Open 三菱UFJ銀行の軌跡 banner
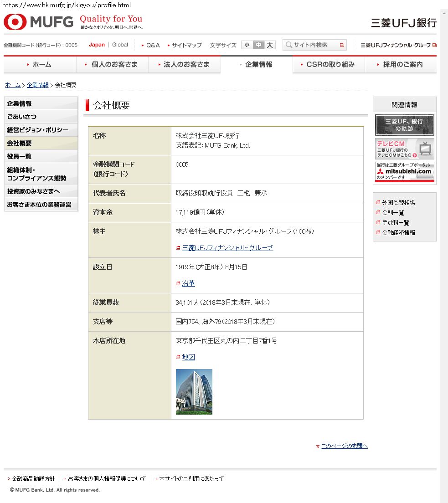This screenshot has width=448, height=503. coord(404,125)
